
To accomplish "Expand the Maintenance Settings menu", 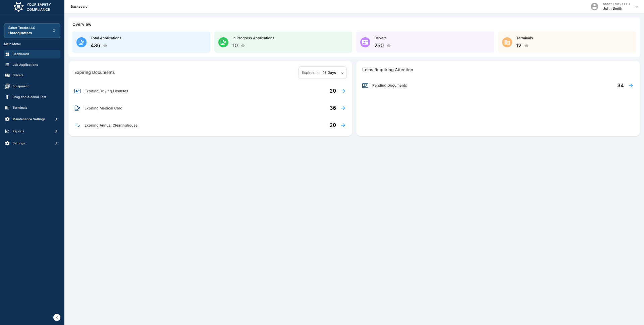I will point(29,119).
